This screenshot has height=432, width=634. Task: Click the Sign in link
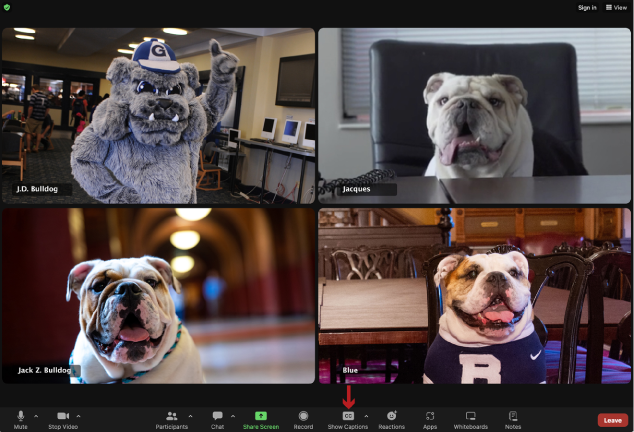[587, 7]
